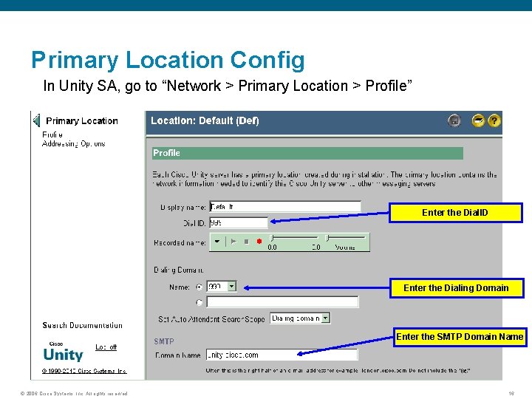Open the Profile link in left sidebar

[52, 134]
